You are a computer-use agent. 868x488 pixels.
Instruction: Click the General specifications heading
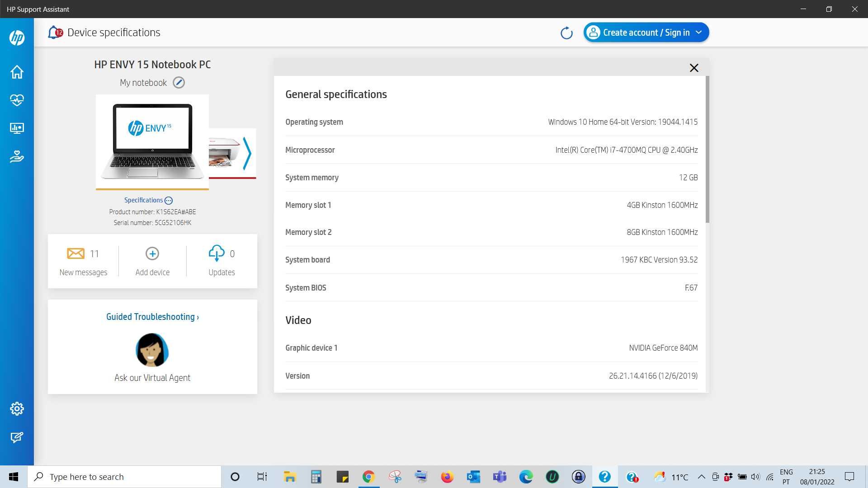click(336, 94)
